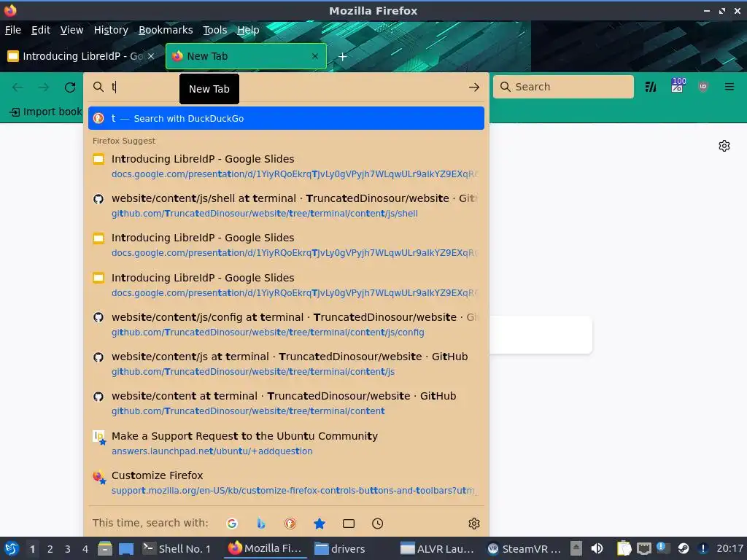Switch to Introducing LibreIdP tab
Screen dimensions: 747x560
coord(82,56)
